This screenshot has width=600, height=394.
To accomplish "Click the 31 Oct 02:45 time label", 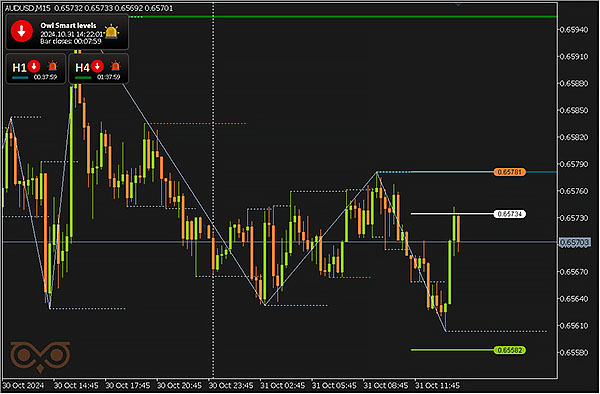I will point(283,385).
